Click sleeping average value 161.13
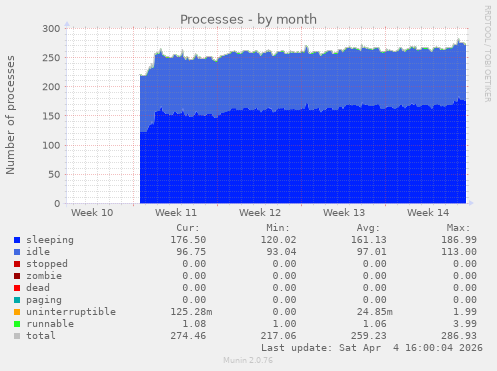 coord(369,240)
